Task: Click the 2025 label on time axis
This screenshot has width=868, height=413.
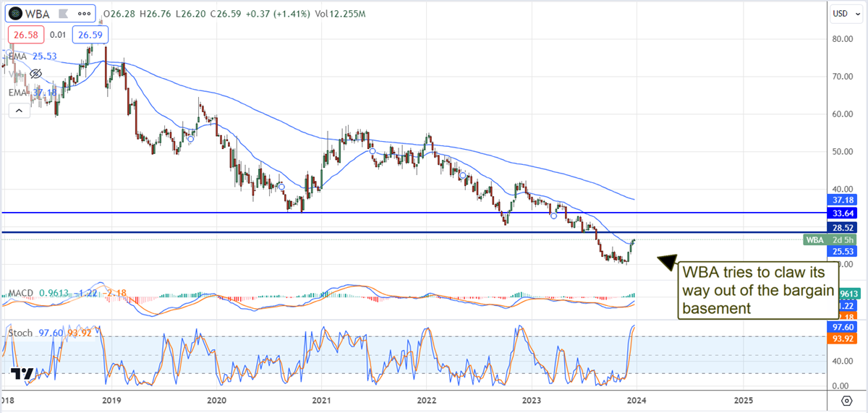Action: pyautogui.click(x=743, y=399)
